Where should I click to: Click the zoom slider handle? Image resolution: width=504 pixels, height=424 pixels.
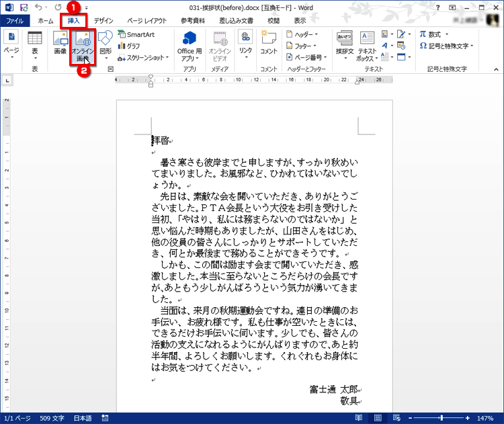[442, 418]
